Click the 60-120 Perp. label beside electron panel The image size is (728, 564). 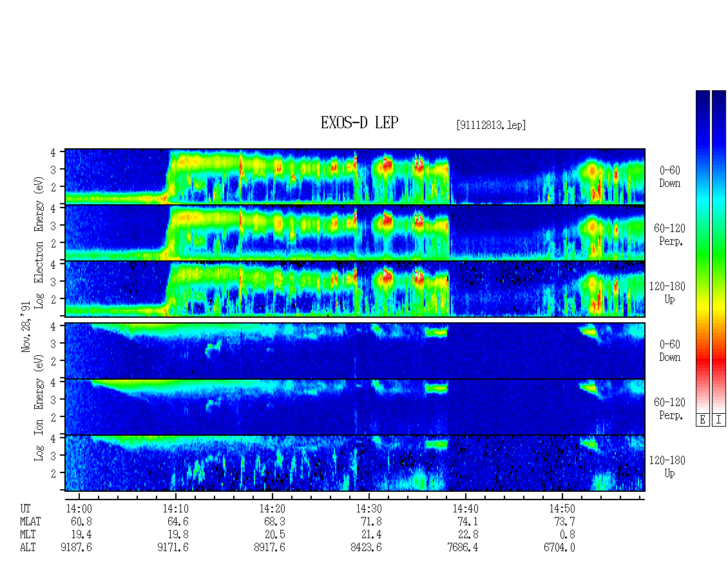click(669, 235)
